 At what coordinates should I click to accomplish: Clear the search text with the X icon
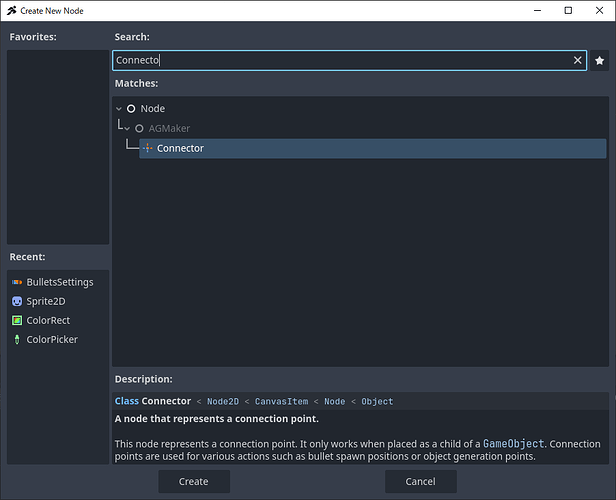577,61
